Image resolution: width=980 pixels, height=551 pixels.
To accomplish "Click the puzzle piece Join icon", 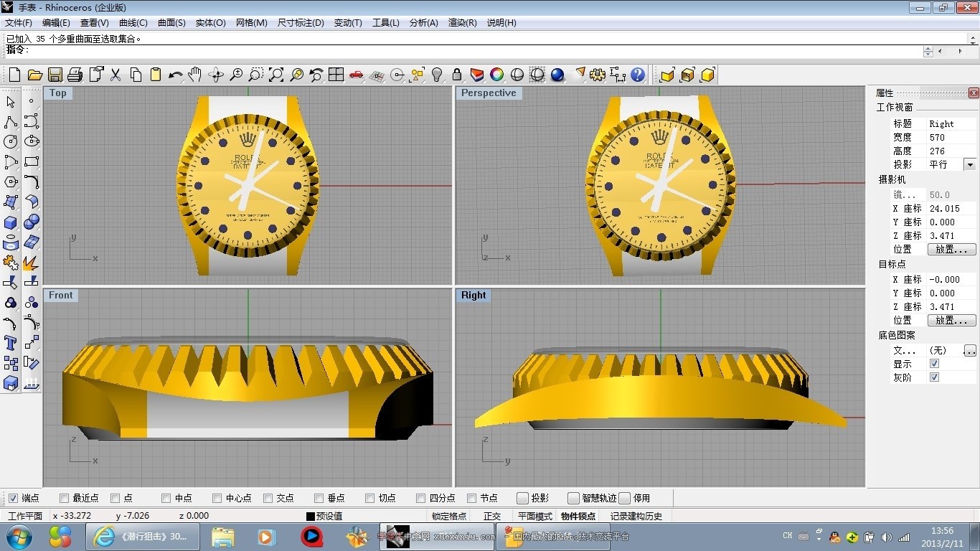I will 11,263.
